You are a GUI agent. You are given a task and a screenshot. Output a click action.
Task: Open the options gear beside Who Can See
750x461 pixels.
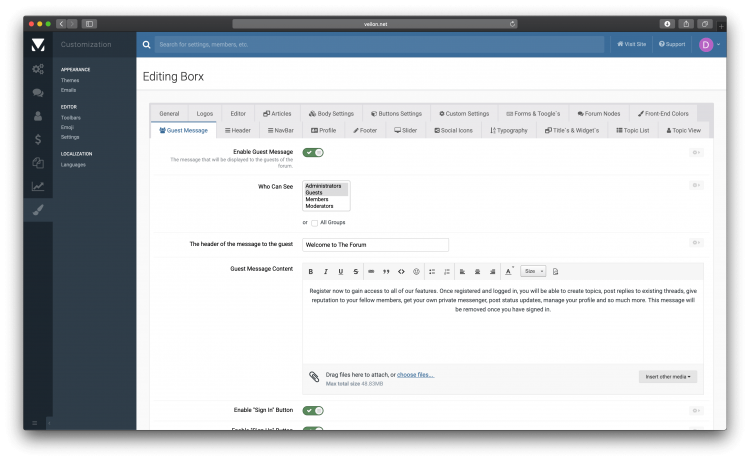[x=696, y=185]
